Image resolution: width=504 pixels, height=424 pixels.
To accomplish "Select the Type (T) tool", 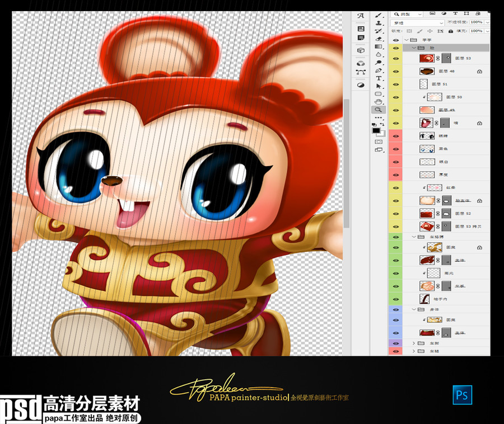I will (x=379, y=78).
